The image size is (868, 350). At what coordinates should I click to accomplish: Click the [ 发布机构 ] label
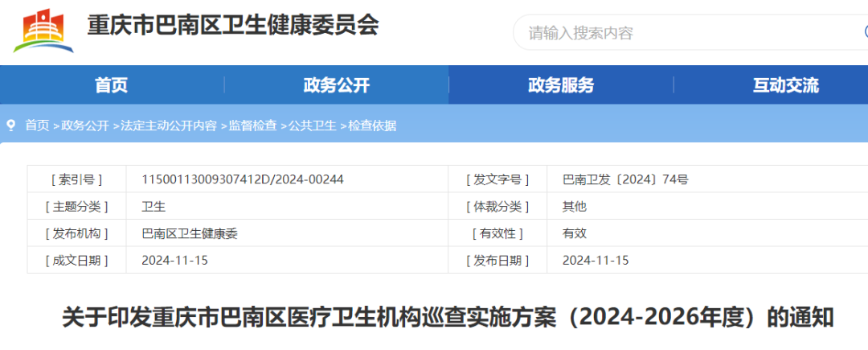pyautogui.click(x=76, y=233)
